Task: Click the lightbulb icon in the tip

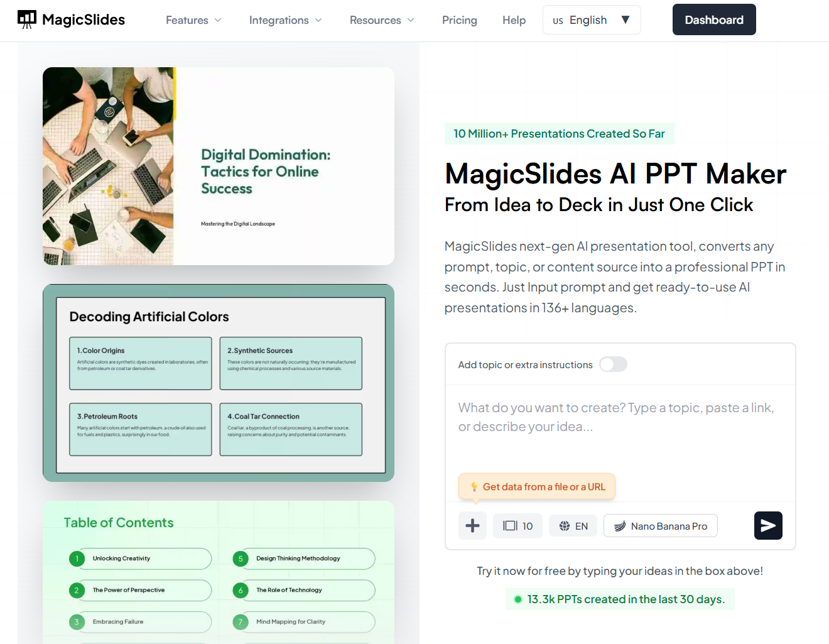Action: 474,487
